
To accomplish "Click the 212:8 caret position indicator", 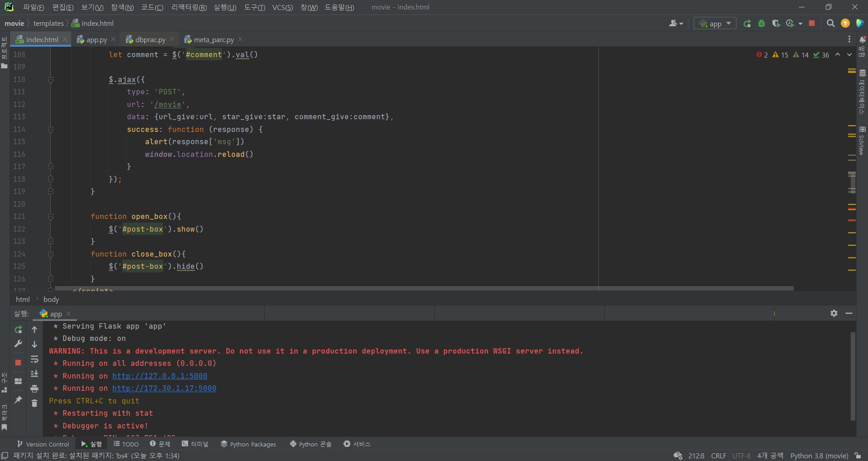I will [x=696, y=456].
